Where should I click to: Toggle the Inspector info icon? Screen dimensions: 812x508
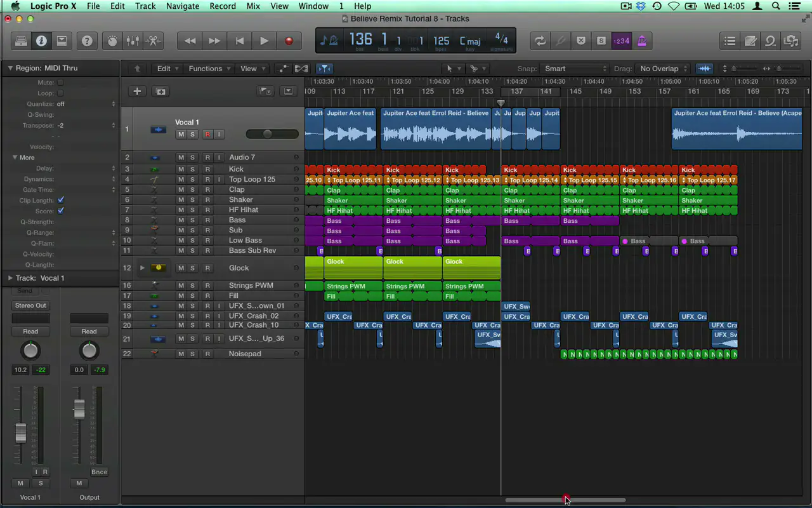tap(41, 41)
